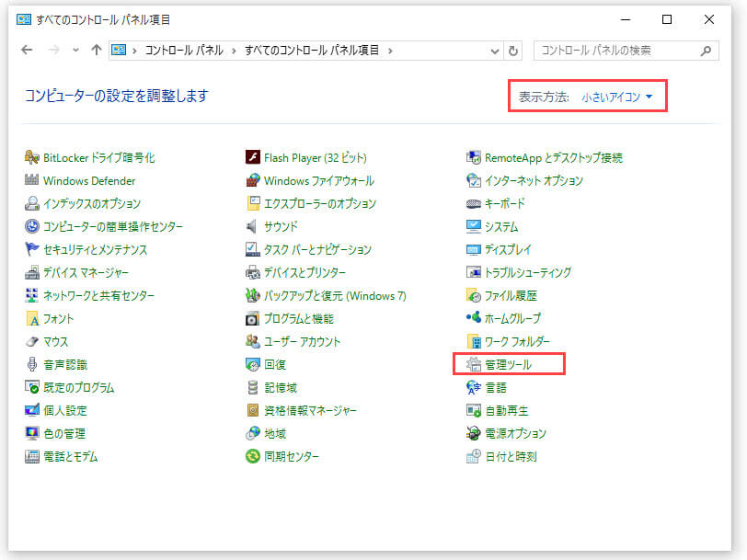The image size is (747, 560).
Task: Click the ユーザー アカウント icon
Action: [x=252, y=341]
